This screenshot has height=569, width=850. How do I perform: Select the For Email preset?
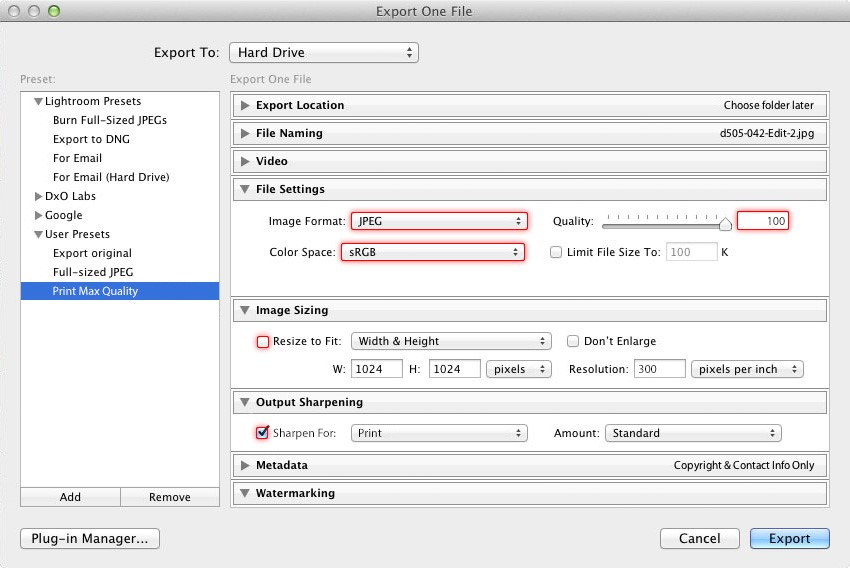click(x=78, y=158)
